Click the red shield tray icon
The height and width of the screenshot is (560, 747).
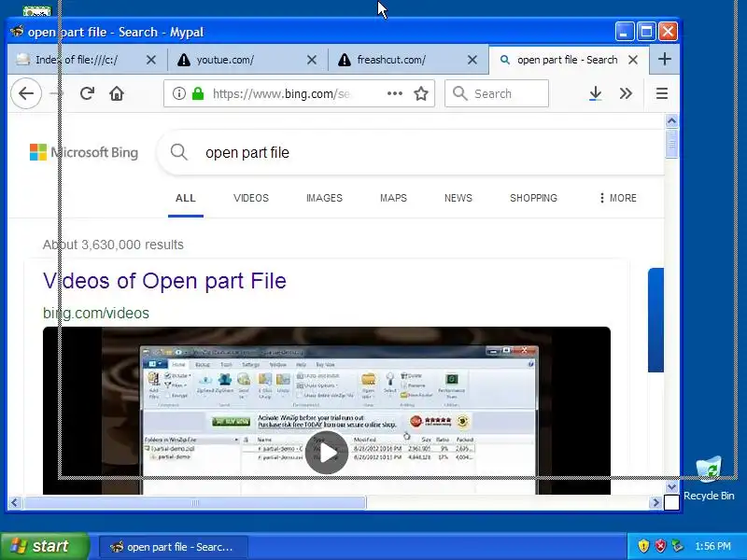coord(660,546)
